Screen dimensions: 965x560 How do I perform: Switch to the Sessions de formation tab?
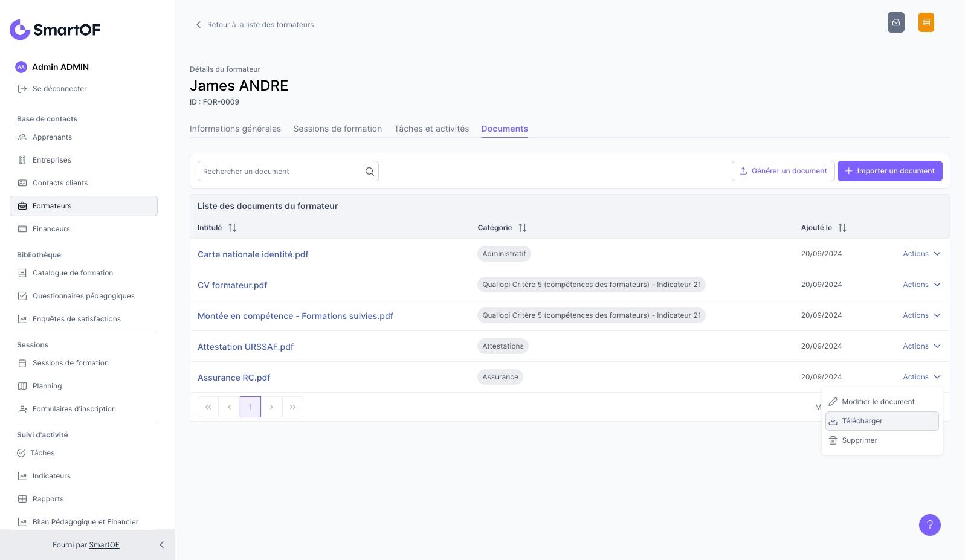pos(337,129)
